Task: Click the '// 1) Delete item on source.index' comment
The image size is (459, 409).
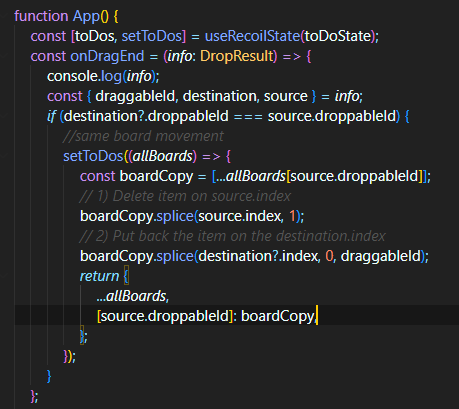Action: 185,196
